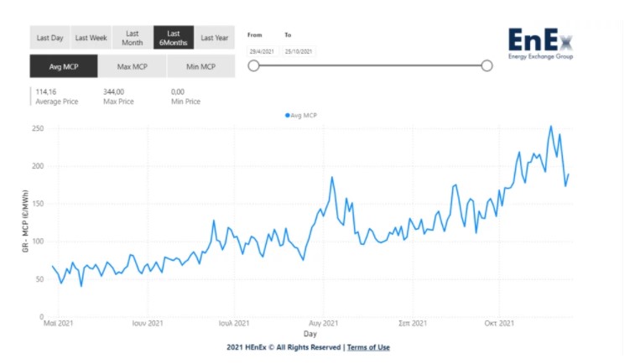Select the Last 6Months range

[174, 38]
